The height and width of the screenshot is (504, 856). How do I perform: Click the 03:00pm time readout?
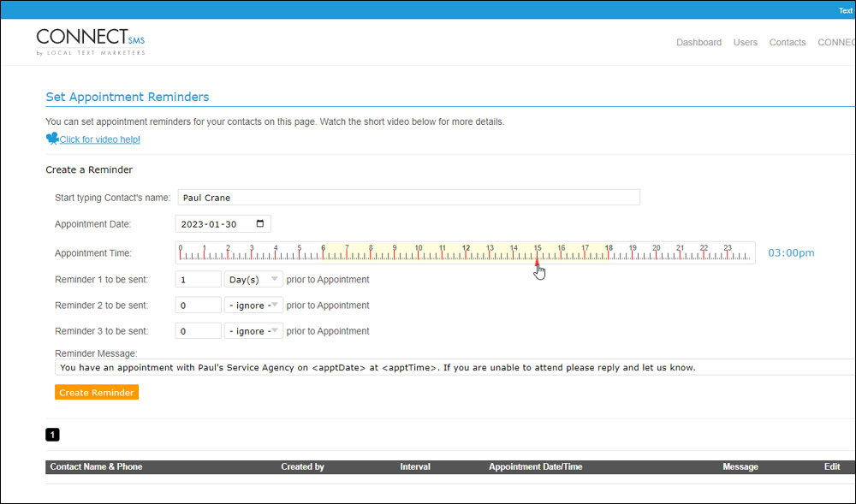pyautogui.click(x=791, y=253)
